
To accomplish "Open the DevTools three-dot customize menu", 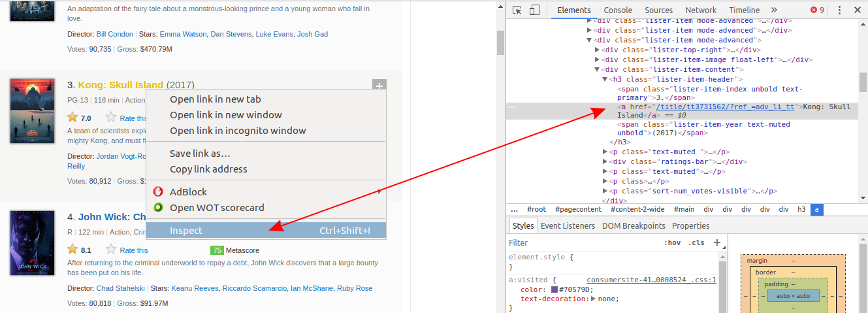I will (839, 10).
